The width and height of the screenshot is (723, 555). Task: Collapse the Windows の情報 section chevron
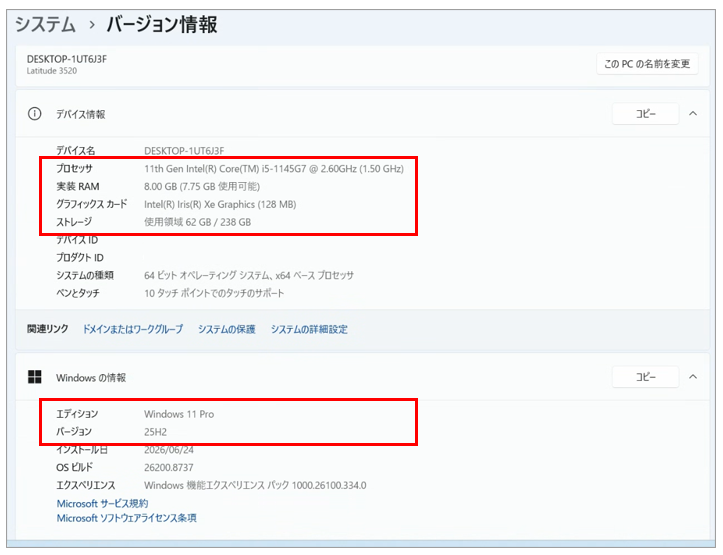click(x=693, y=377)
